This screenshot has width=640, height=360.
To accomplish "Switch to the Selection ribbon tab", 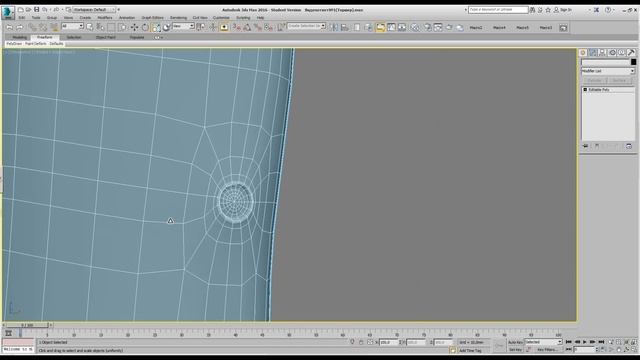I will click(x=74, y=37).
